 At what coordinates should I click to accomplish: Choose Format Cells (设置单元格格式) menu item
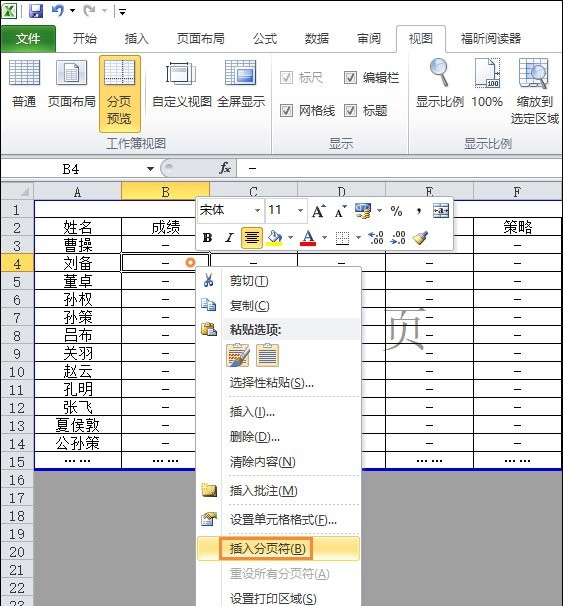click(x=278, y=519)
